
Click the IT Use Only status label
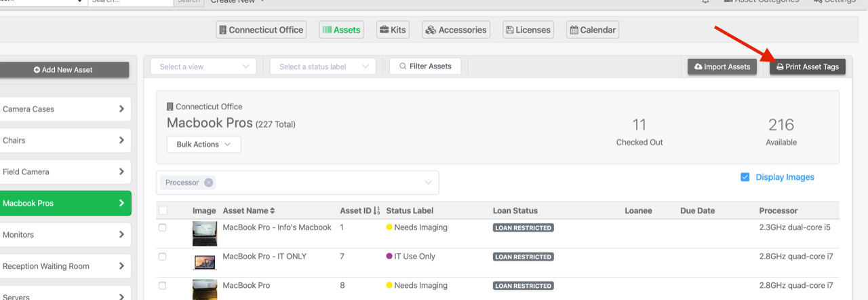(x=410, y=257)
